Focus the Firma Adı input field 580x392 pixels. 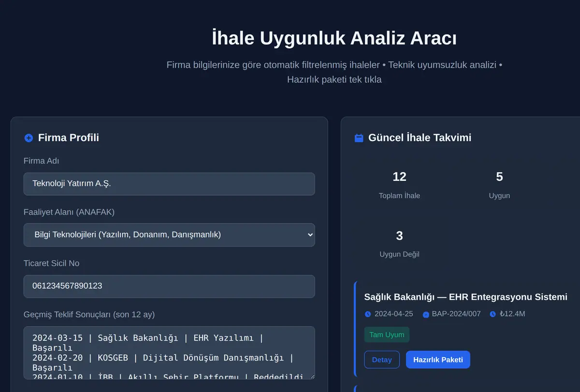[x=169, y=184]
